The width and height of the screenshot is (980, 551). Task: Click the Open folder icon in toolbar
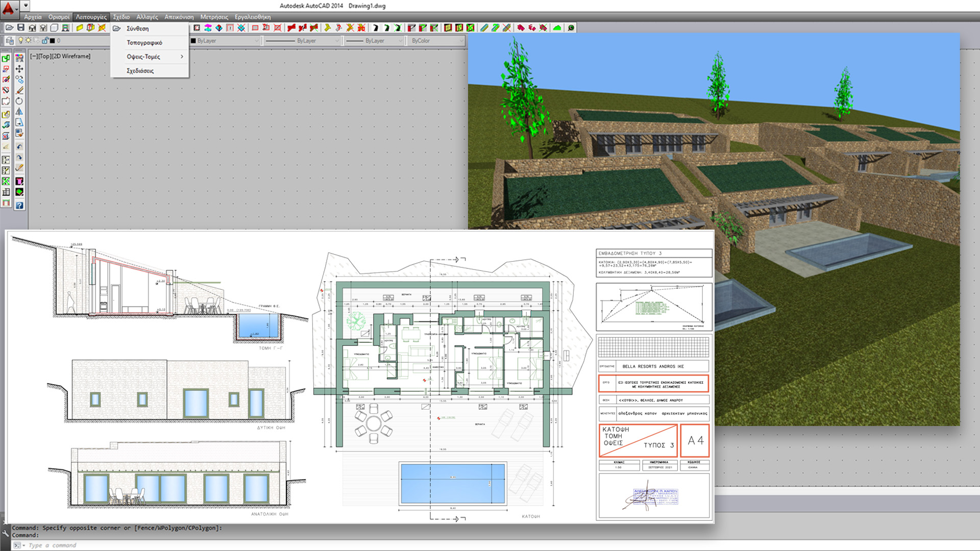pos(10,28)
